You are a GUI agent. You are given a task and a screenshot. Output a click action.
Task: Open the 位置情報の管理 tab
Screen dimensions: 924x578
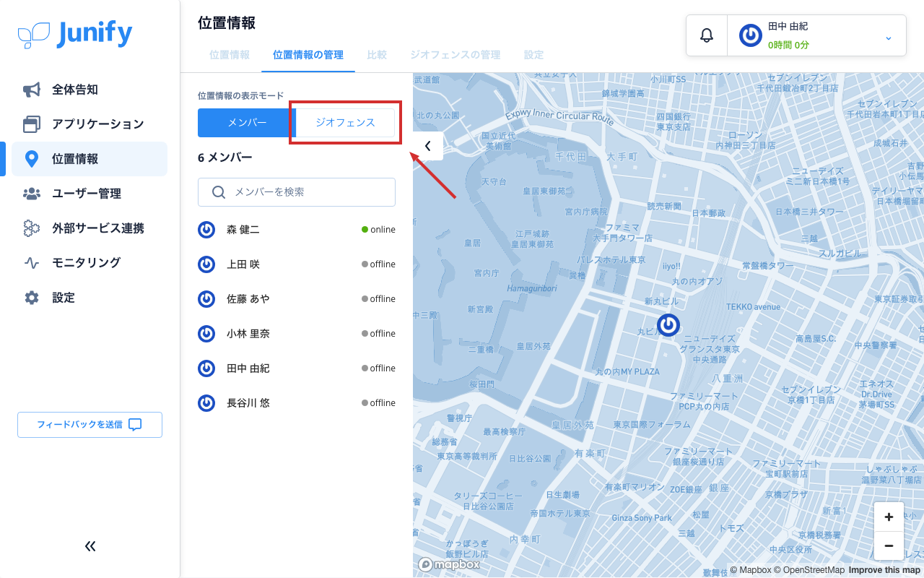coord(308,55)
